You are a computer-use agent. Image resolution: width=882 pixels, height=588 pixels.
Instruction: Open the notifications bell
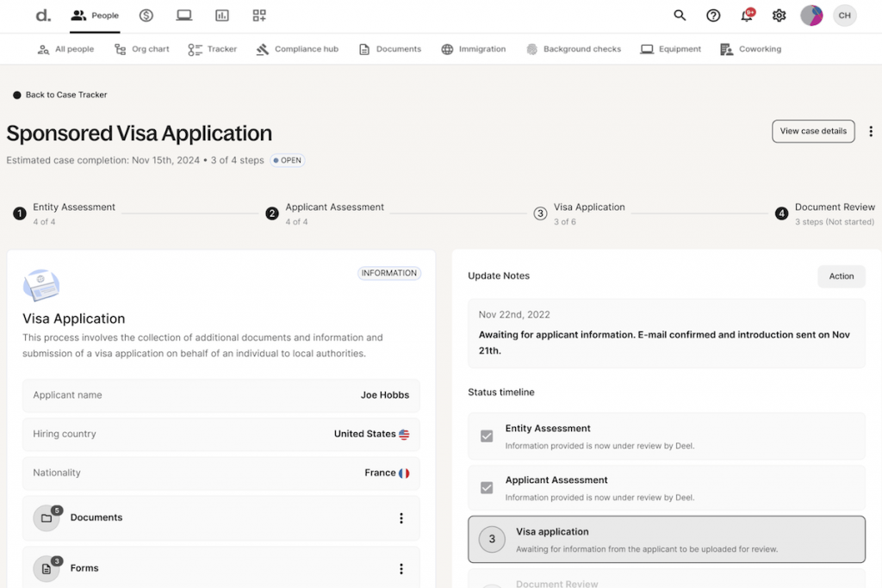click(x=746, y=15)
